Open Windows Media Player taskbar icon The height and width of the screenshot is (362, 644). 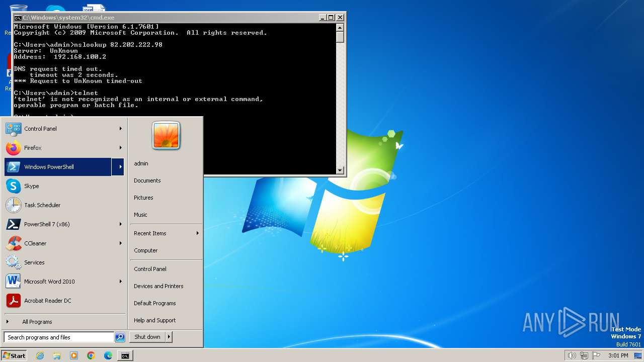(x=74, y=355)
